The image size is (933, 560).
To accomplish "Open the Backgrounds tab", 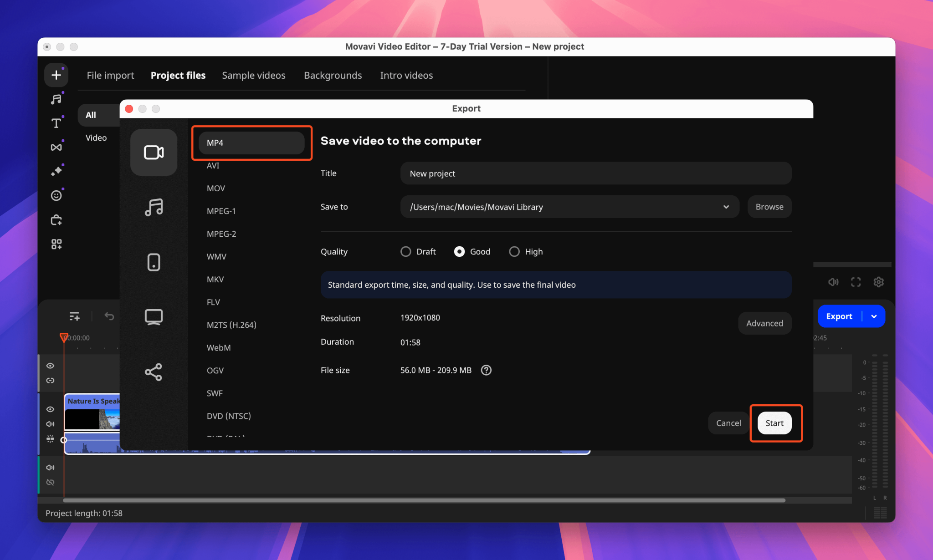I will 333,75.
